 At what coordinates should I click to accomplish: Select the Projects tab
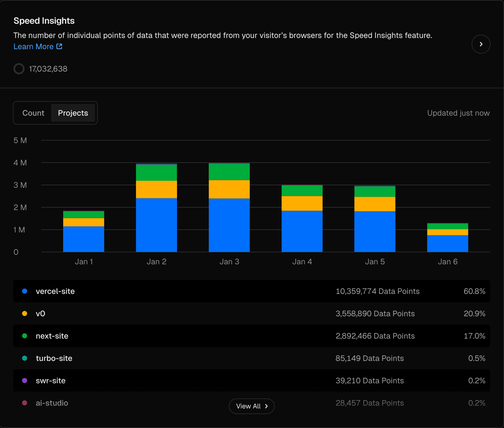point(73,113)
